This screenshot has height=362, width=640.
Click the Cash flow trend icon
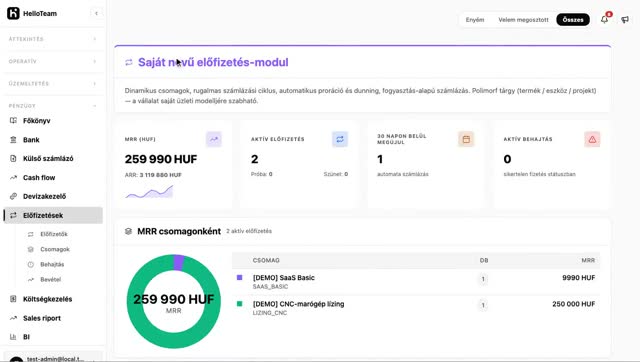(x=13, y=178)
